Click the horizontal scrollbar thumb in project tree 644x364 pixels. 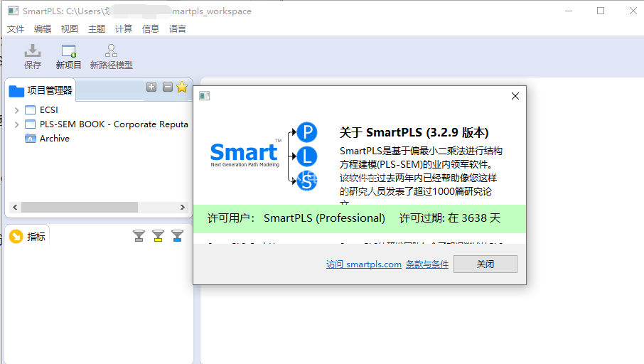[80, 207]
